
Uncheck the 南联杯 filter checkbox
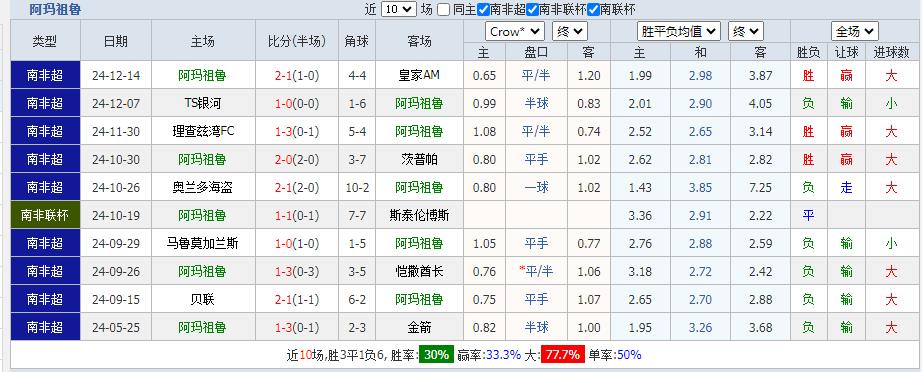pos(593,9)
